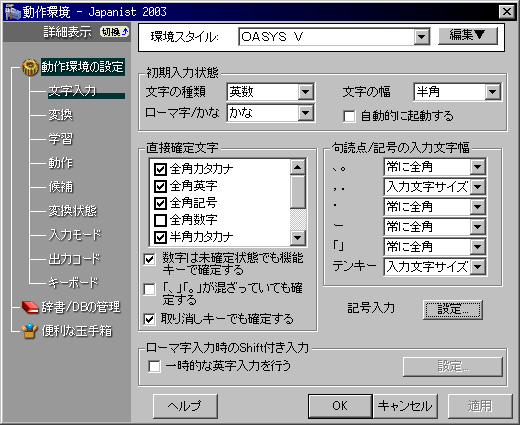This screenshot has height=425, width=520.
Task: Open the 変換状態 settings page
Action: pos(72,211)
